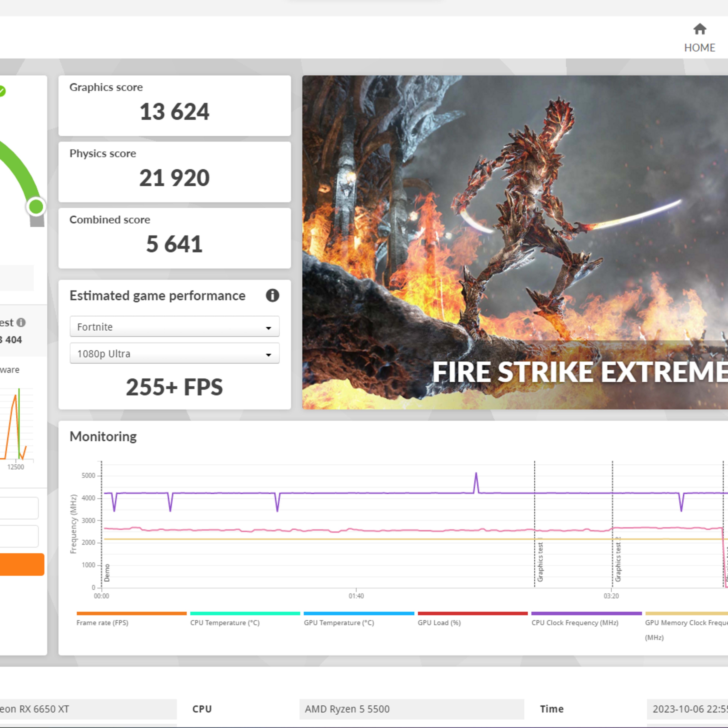Click the orange button in left panel
728x728 pixels.
[22, 564]
